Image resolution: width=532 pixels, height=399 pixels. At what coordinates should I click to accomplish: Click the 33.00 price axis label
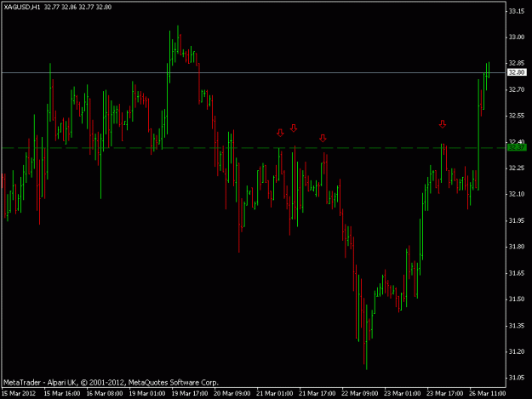[517, 37]
